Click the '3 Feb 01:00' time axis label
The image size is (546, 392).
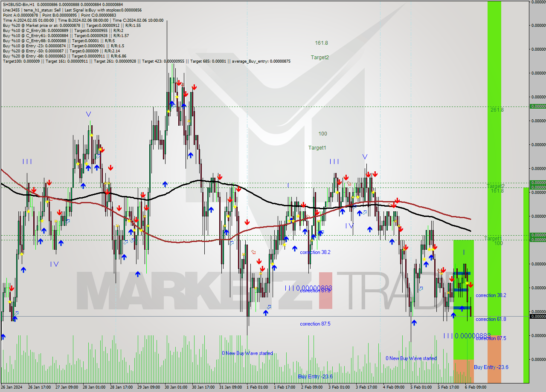click(x=339, y=387)
